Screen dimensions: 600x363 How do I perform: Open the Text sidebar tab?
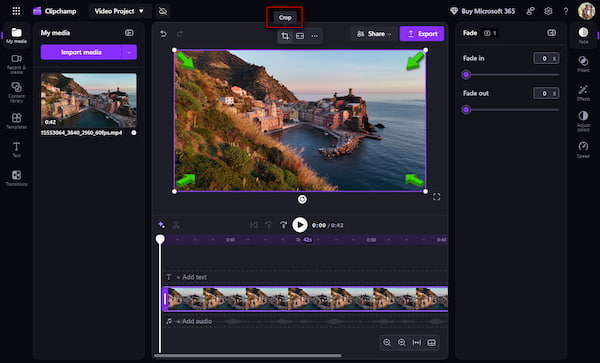click(x=16, y=150)
